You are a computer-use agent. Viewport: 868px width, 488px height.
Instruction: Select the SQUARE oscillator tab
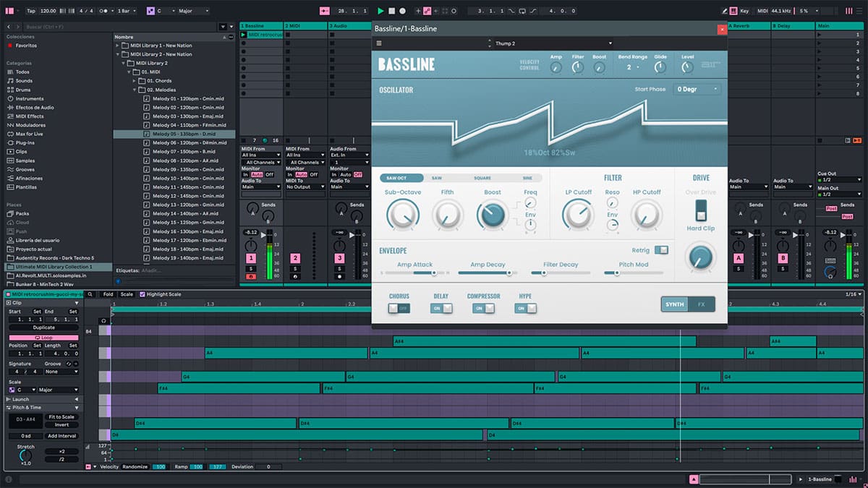click(482, 178)
